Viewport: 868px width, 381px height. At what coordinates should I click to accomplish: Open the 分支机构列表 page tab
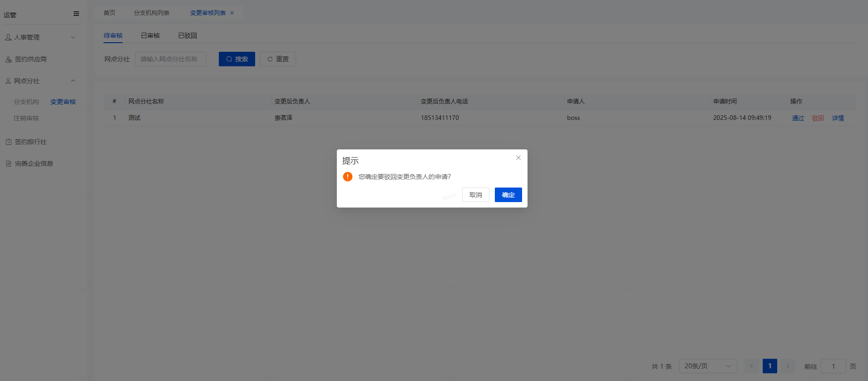click(152, 13)
